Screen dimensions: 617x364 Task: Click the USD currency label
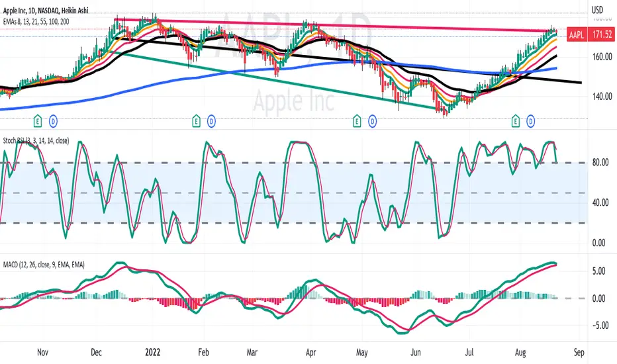pyautogui.click(x=597, y=10)
